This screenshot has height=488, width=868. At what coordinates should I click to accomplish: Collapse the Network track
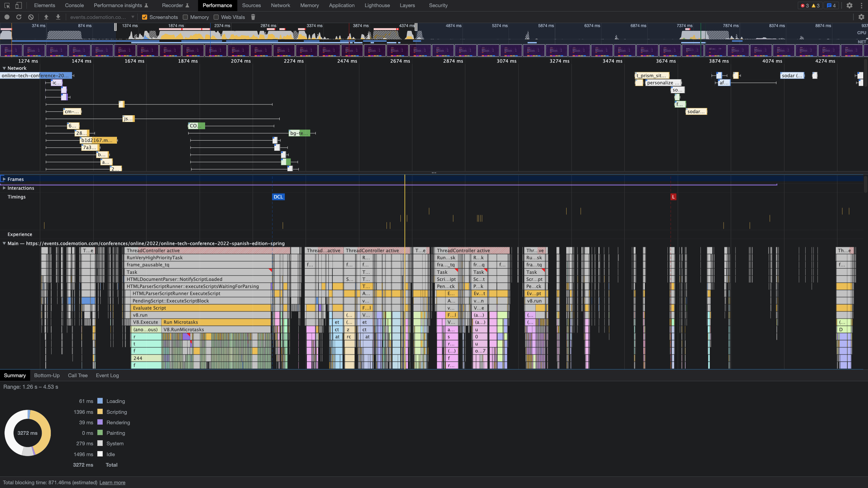(x=4, y=68)
